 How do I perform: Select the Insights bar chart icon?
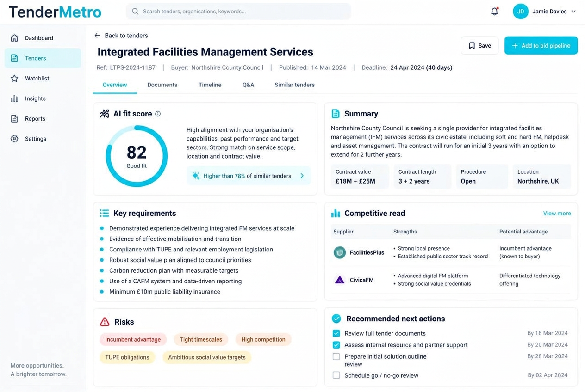(14, 98)
